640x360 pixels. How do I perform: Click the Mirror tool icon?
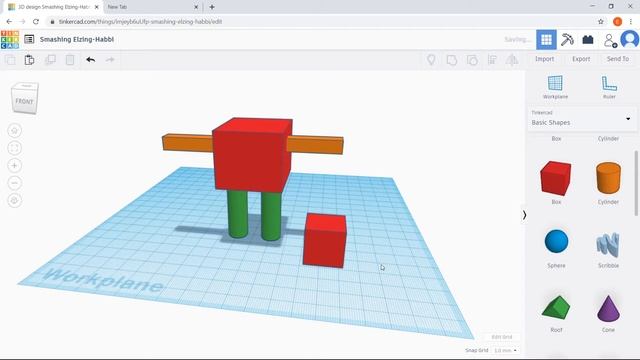512,60
